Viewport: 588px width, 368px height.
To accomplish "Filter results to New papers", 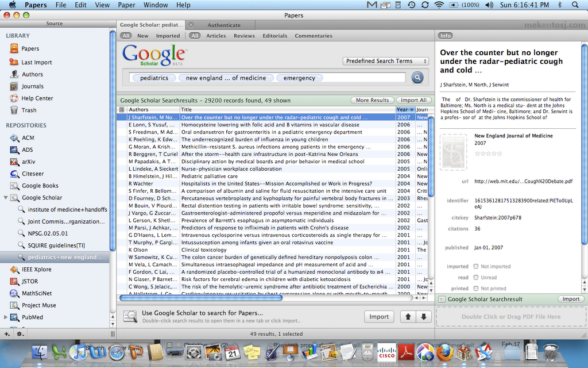I will tap(142, 36).
